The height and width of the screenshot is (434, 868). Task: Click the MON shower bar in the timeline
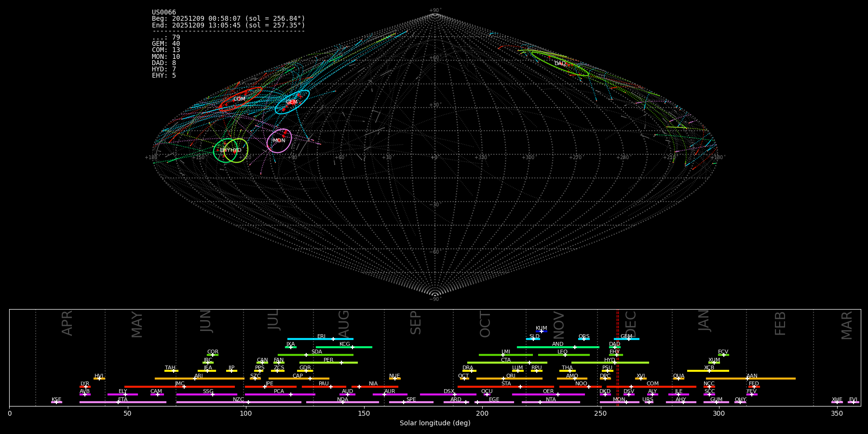[x=619, y=402]
